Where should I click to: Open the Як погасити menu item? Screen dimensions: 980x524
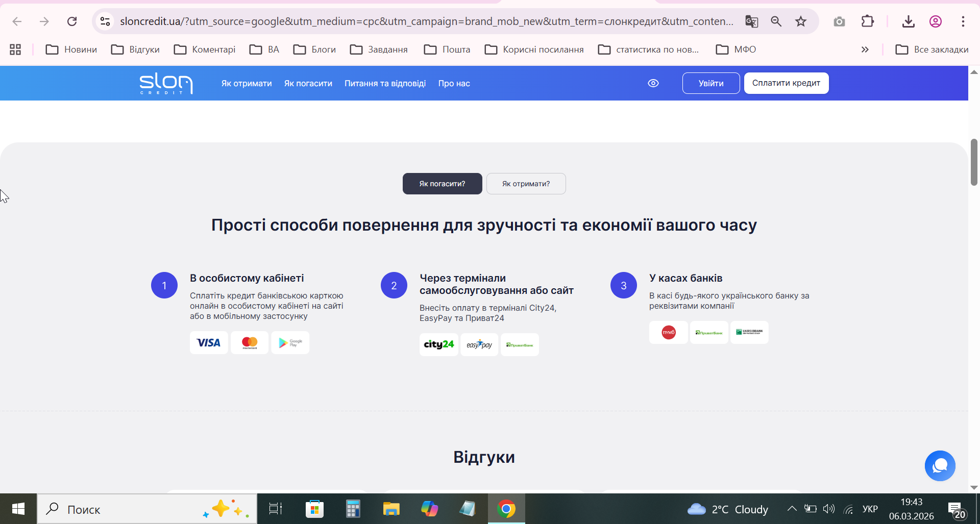coord(308,84)
